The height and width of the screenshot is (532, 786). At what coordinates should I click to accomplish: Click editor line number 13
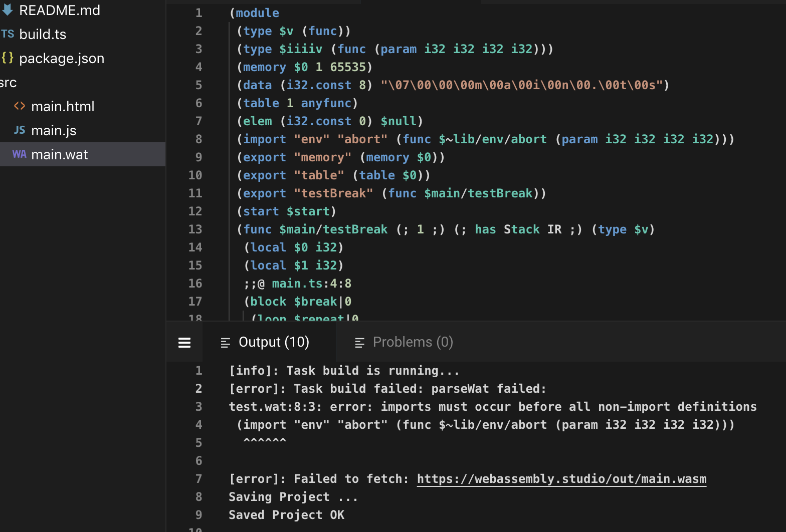click(x=195, y=229)
